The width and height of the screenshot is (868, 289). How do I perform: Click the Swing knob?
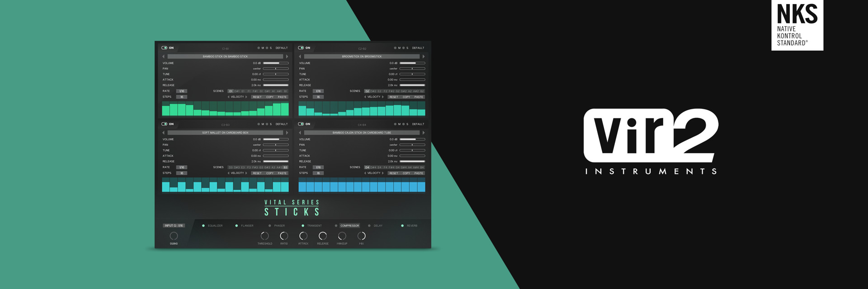pos(174,236)
